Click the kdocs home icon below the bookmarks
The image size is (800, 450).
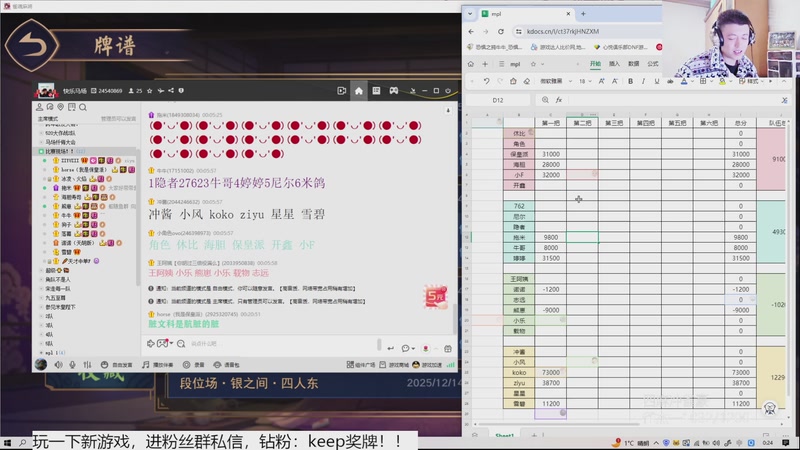tap(471, 64)
